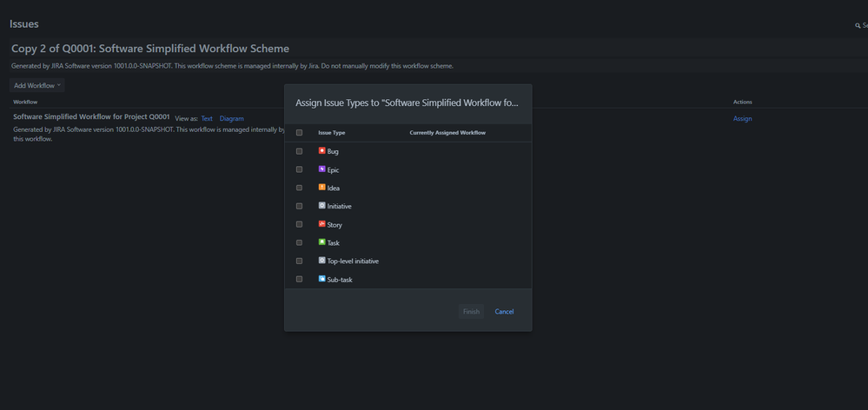Cancel the Assign Issue Types dialog

504,312
